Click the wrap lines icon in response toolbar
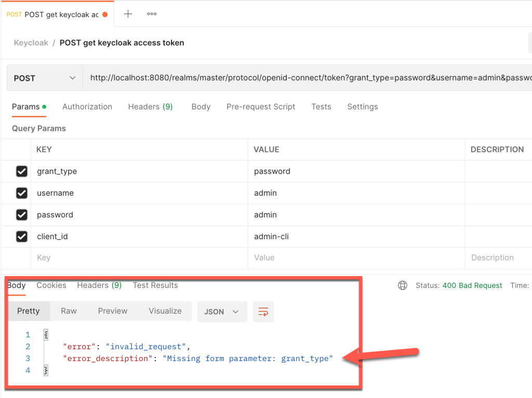532x398 pixels. click(263, 312)
